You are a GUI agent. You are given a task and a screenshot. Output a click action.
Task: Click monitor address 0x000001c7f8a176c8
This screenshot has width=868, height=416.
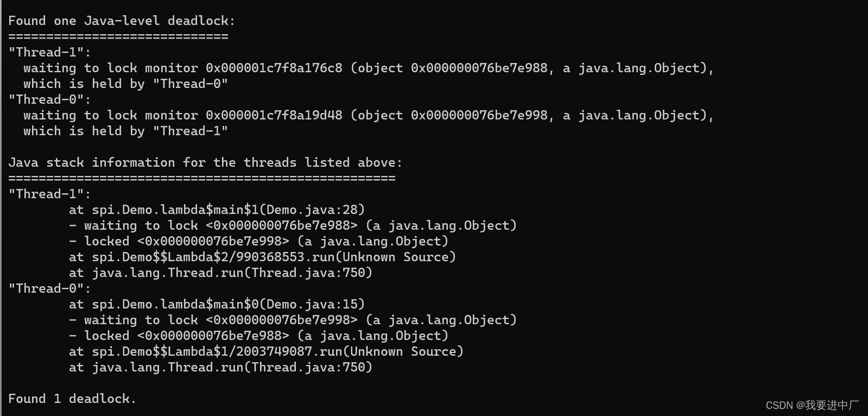[x=274, y=68]
